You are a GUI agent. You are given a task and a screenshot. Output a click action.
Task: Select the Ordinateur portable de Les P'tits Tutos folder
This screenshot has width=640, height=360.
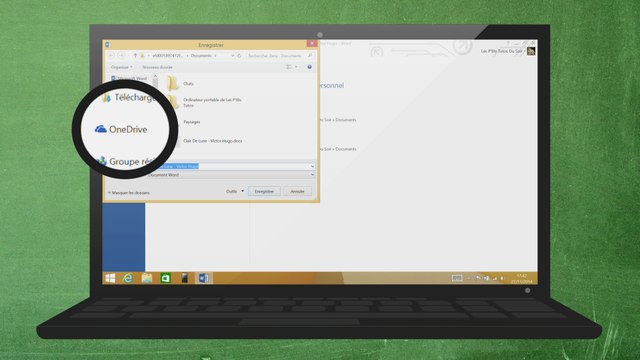point(212,102)
